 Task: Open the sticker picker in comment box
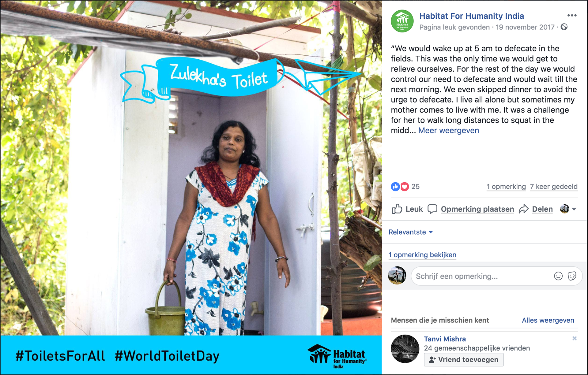tap(572, 276)
